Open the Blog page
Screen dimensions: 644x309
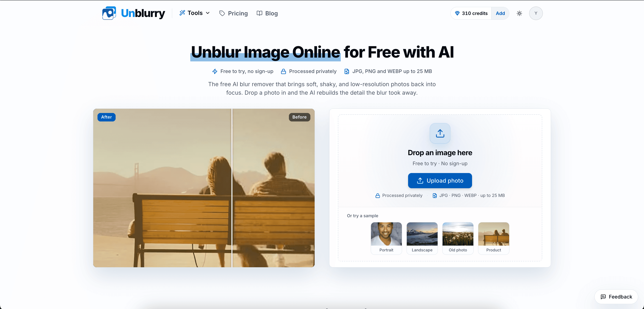coord(267,13)
